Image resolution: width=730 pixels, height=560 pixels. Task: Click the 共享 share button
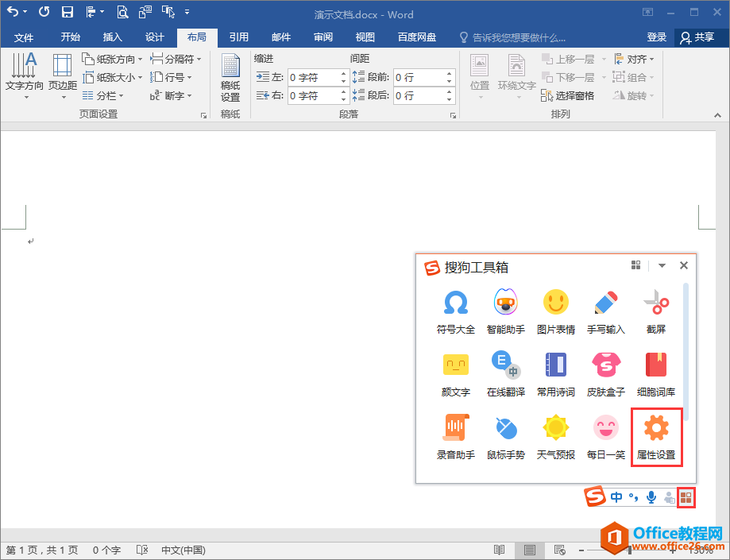(697, 37)
